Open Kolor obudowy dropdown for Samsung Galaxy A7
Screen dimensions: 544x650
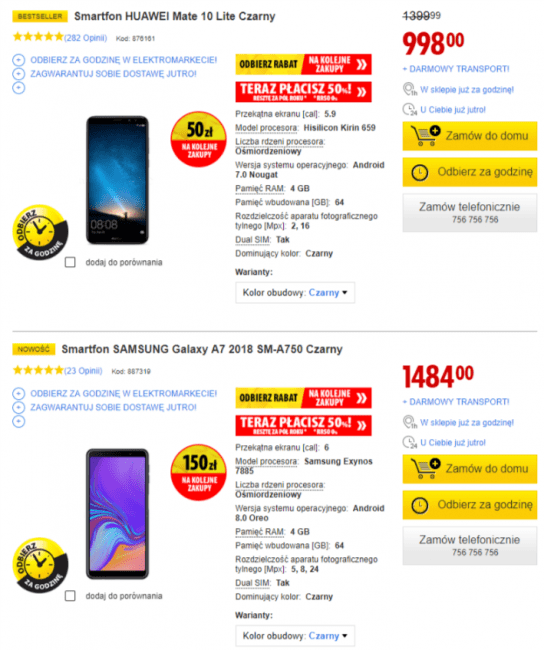(x=295, y=636)
